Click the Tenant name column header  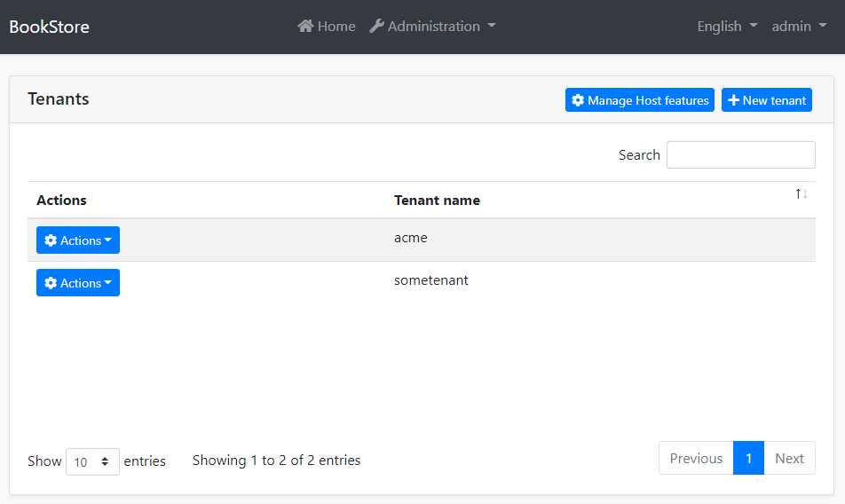[x=437, y=201]
